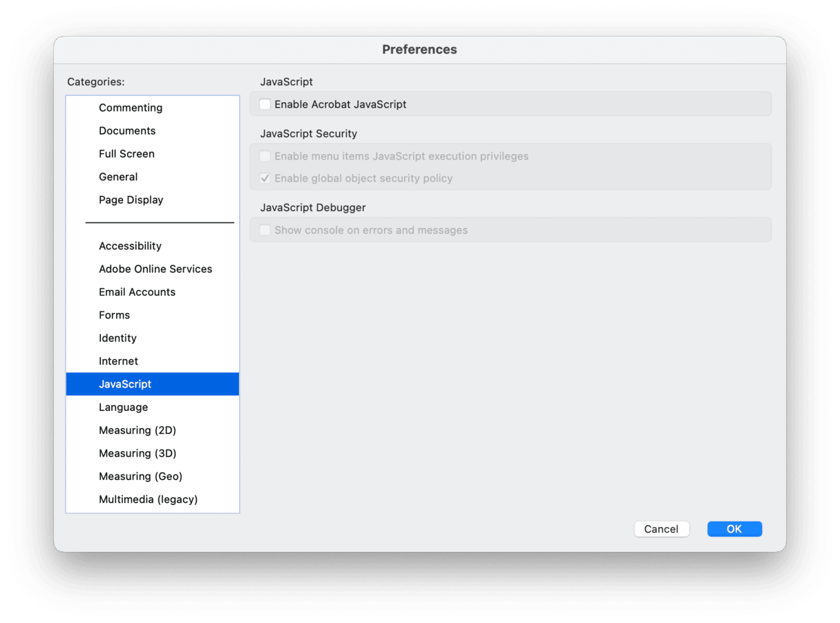The image size is (840, 623).
Task: Open the Identity category
Action: (117, 338)
